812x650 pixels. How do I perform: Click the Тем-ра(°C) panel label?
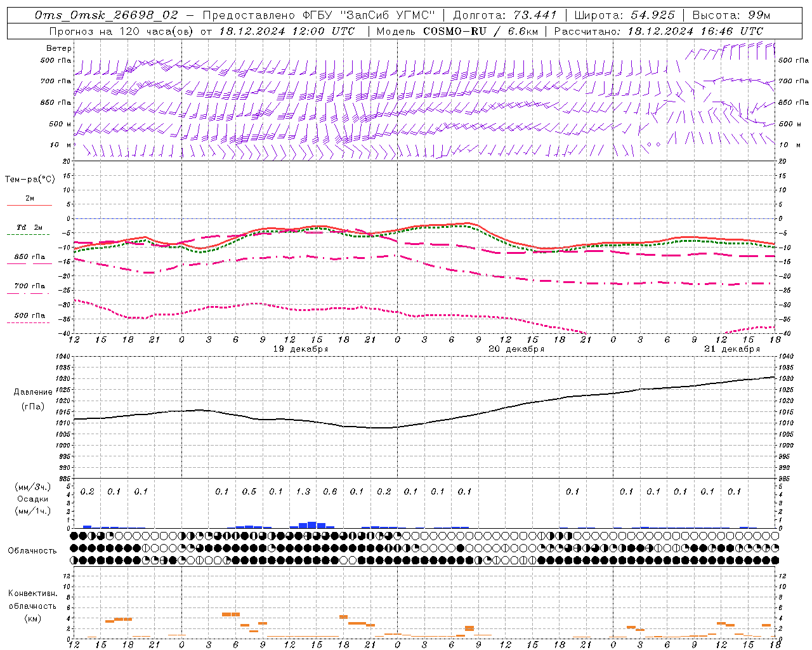30,180
